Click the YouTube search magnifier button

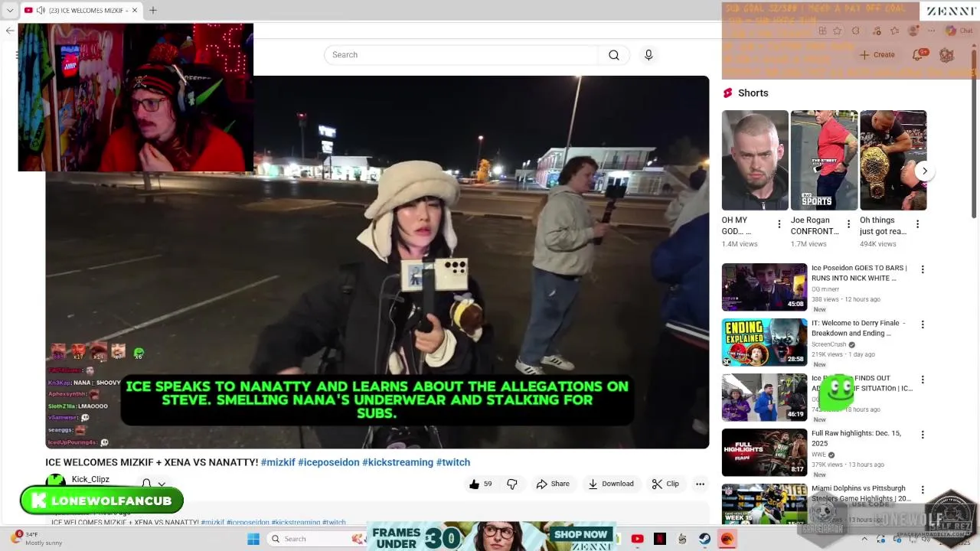(614, 55)
